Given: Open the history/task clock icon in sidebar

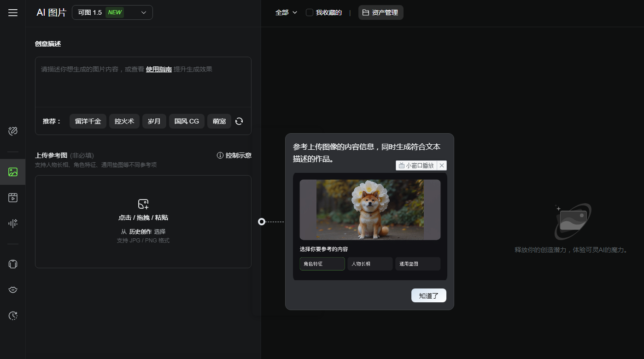Looking at the screenshot, I should [x=12, y=315].
